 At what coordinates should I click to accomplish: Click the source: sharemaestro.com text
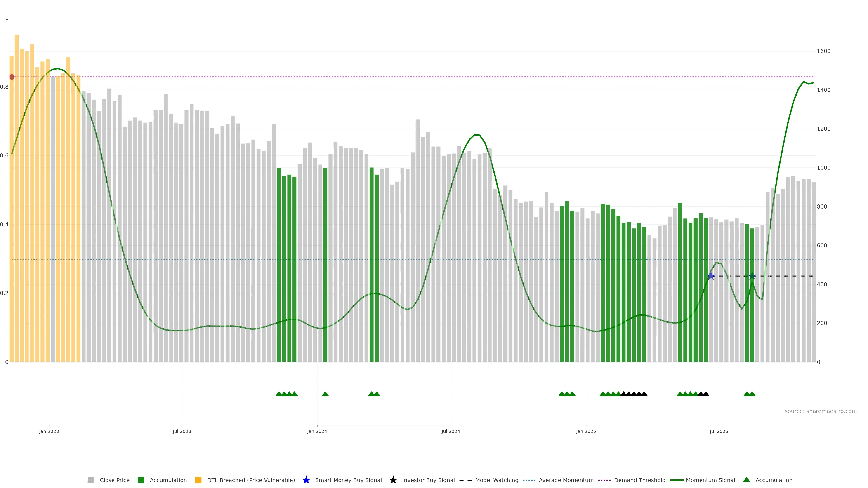pos(820,411)
